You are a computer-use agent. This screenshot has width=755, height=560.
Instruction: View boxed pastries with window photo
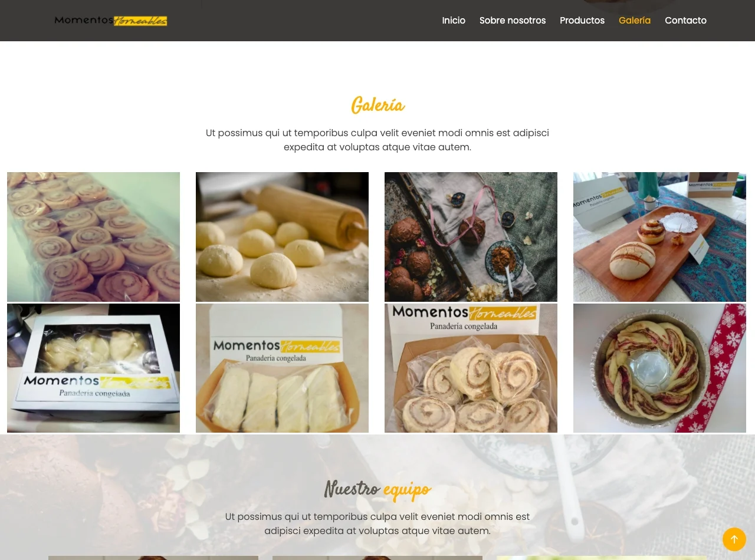point(93,368)
